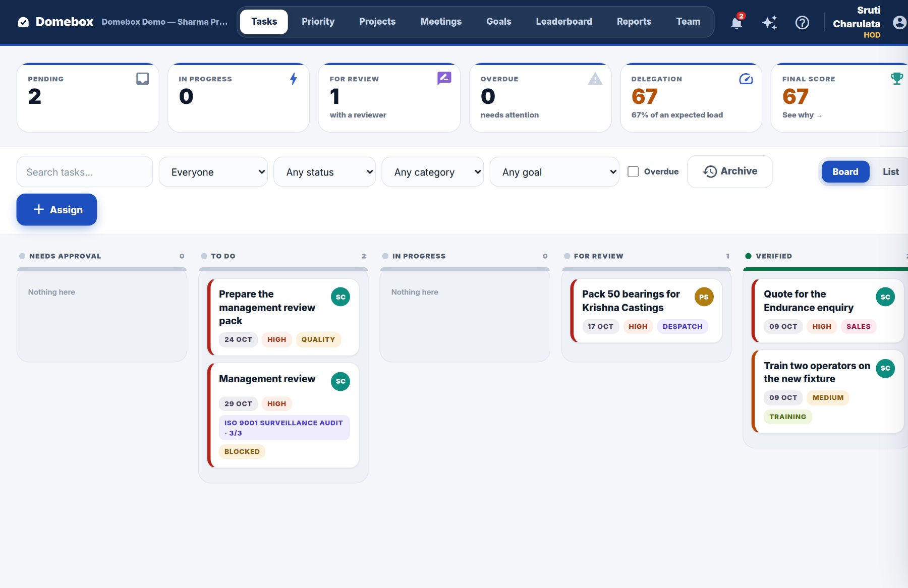Open the Team tab
This screenshot has width=908, height=588.
[688, 22]
